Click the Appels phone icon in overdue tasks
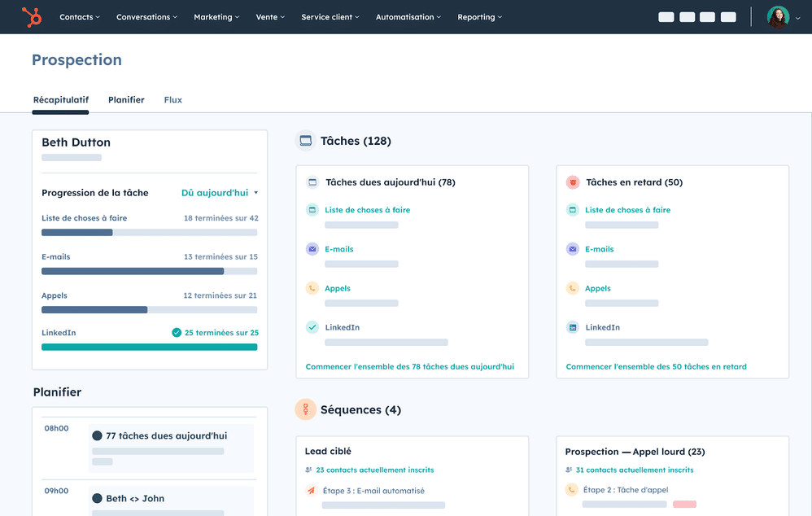 pos(573,288)
